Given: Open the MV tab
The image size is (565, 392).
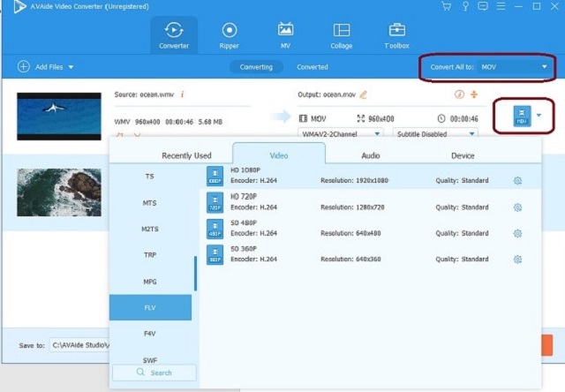Looking at the screenshot, I should tap(285, 35).
